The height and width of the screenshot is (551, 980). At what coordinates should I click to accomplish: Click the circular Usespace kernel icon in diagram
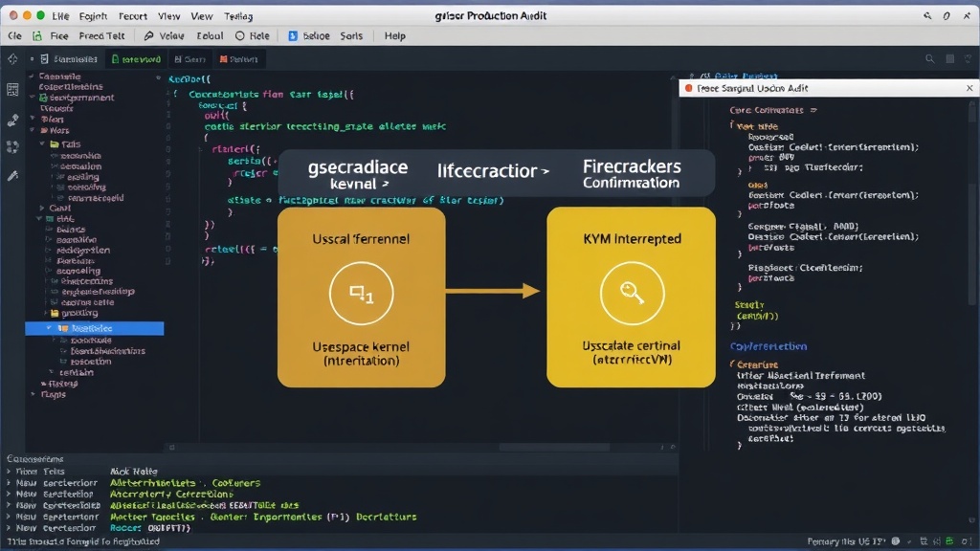pos(361,293)
